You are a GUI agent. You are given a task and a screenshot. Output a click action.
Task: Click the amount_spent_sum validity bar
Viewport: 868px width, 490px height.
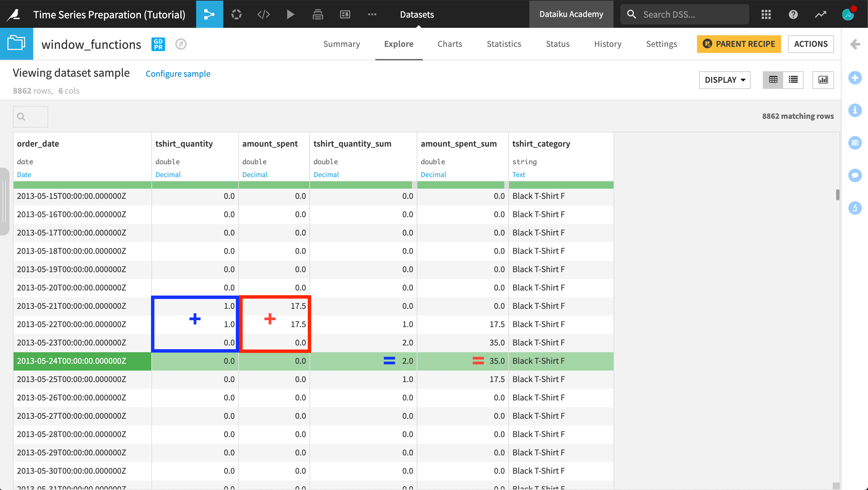click(463, 185)
